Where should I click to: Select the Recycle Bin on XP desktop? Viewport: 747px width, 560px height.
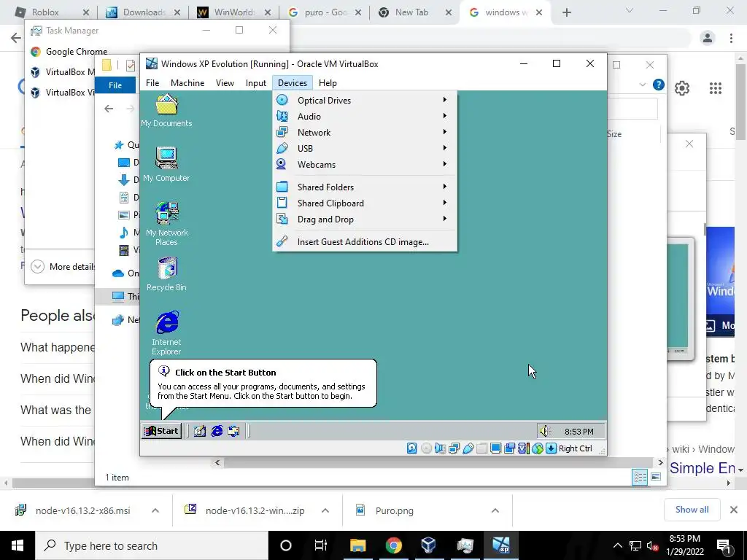(166, 274)
